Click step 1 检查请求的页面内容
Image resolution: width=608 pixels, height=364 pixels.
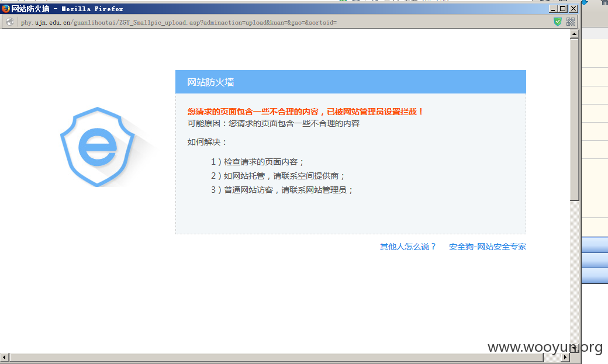[257, 162]
